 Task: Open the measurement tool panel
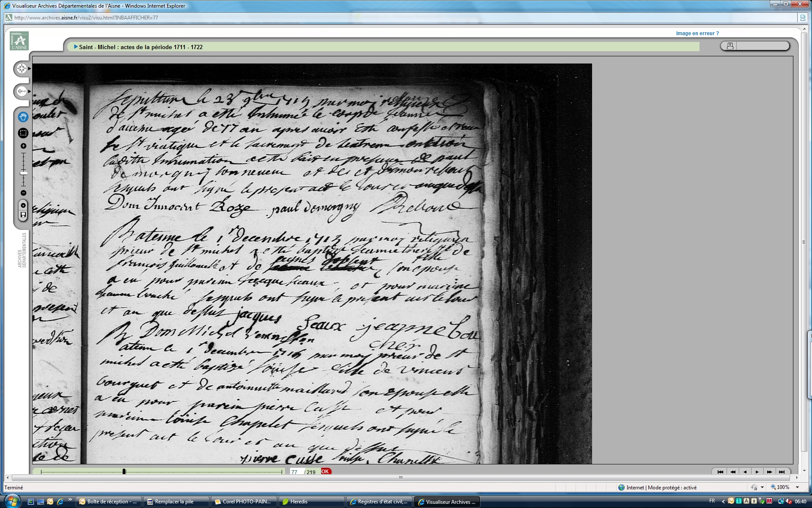pos(22,91)
